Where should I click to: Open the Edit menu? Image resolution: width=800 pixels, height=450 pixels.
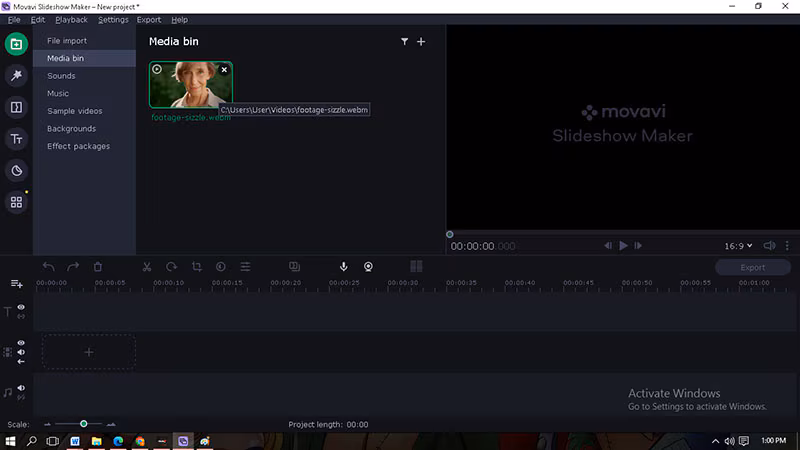point(38,20)
